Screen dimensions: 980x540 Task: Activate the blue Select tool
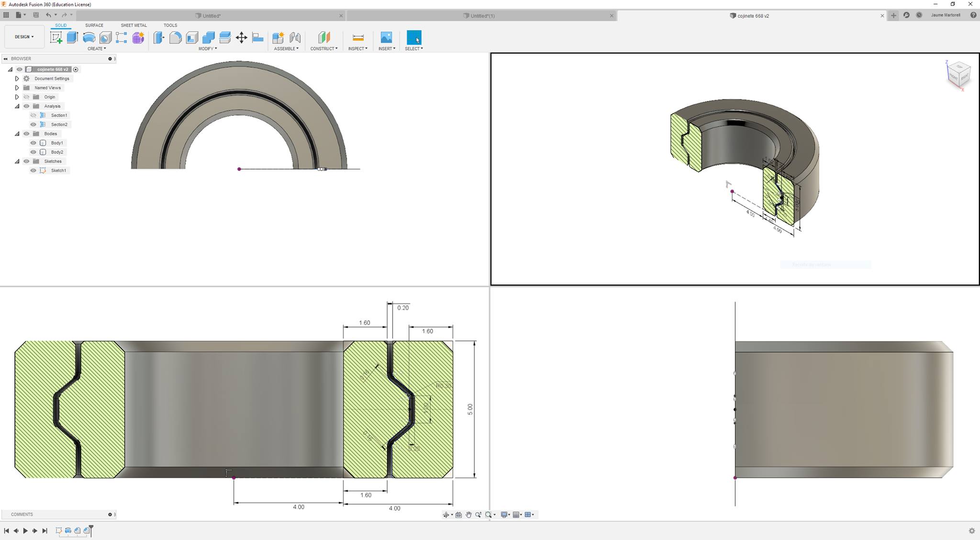tap(414, 37)
